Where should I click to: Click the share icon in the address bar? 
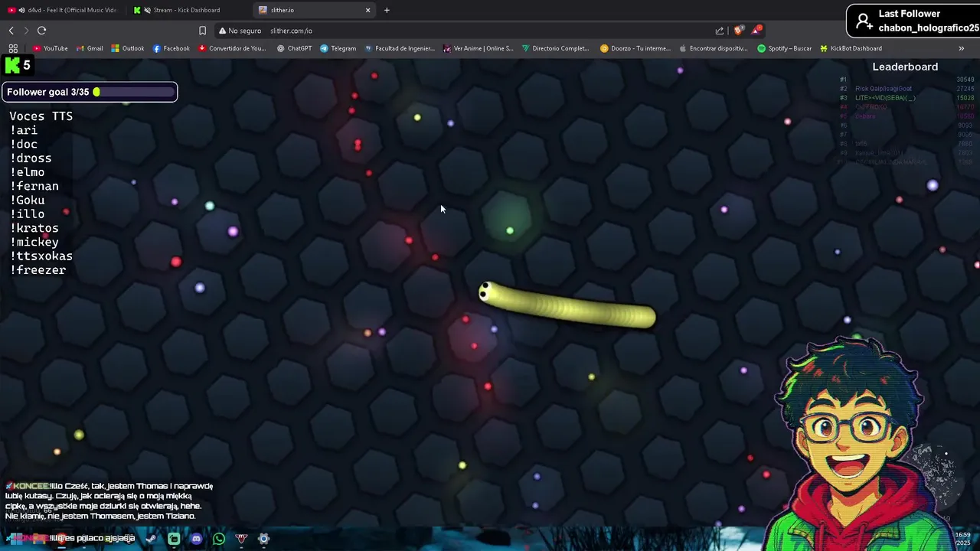tap(720, 31)
